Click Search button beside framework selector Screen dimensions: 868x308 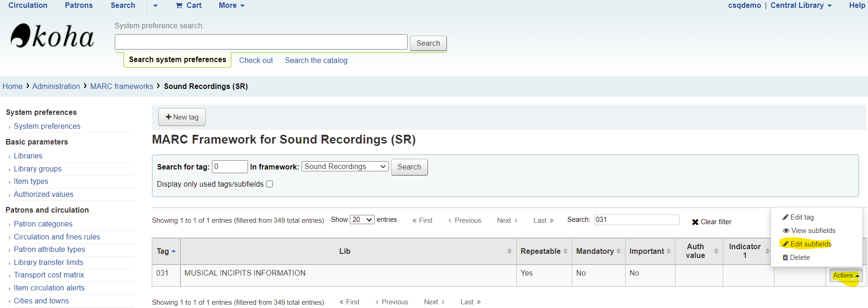tap(409, 167)
